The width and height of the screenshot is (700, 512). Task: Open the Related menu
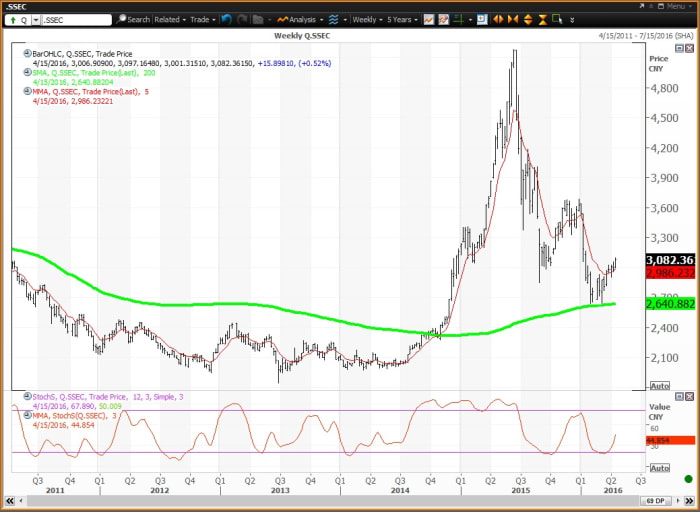(x=170, y=19)
